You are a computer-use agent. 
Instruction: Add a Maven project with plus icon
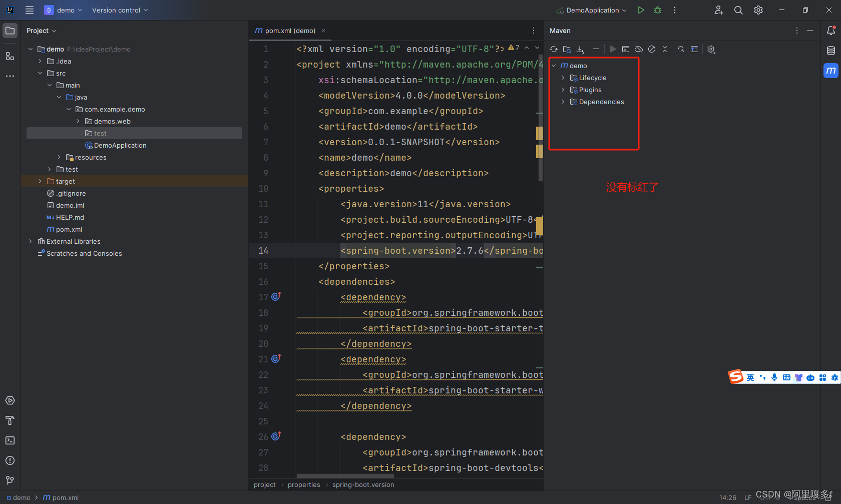[x=596, y=49]
